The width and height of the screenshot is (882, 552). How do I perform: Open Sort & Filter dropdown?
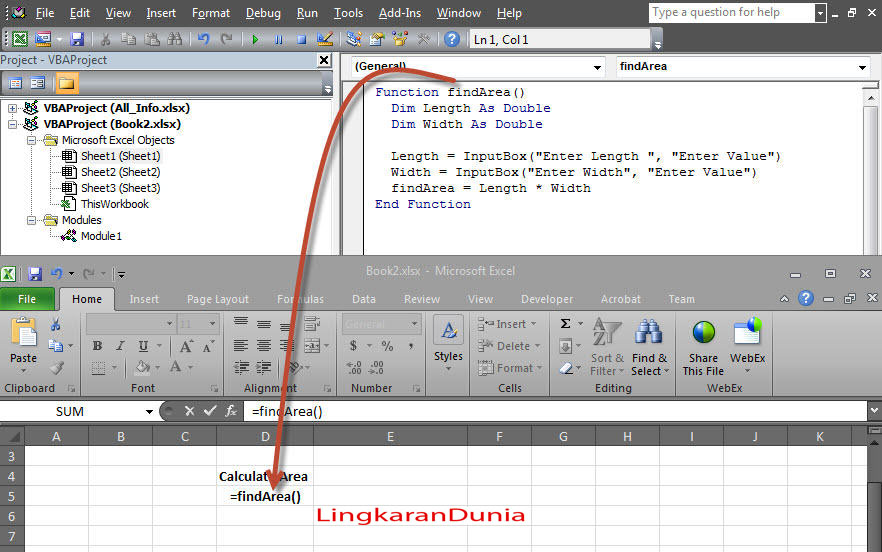607,345
